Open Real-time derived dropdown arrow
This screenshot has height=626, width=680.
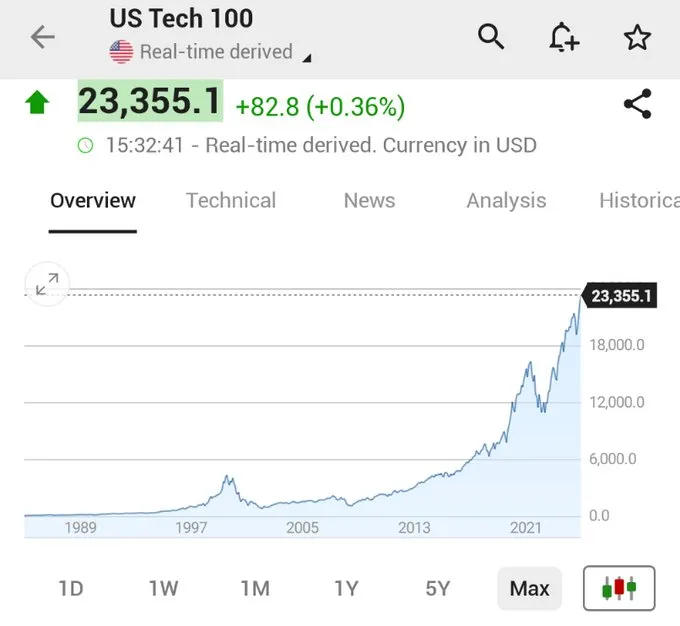point(307,58)
